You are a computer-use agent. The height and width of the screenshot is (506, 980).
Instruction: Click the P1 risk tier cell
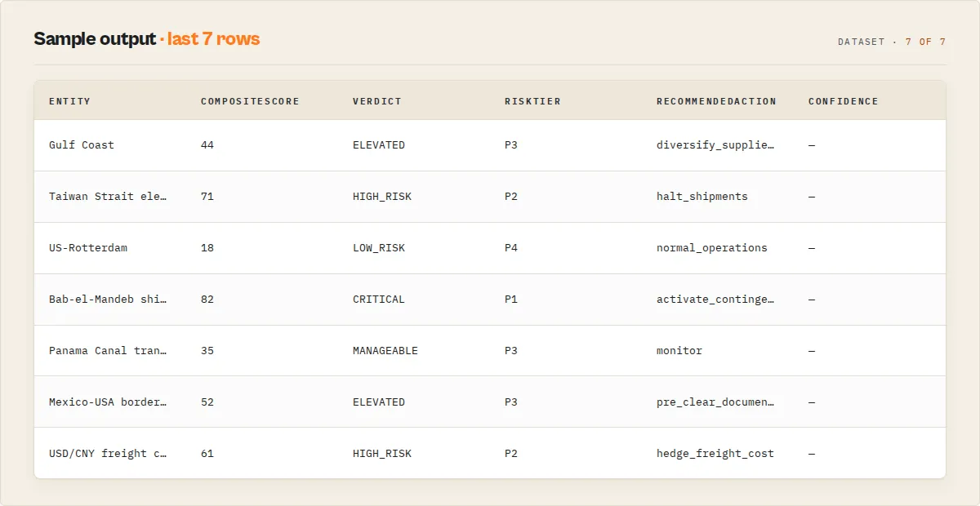coord(511,300)
